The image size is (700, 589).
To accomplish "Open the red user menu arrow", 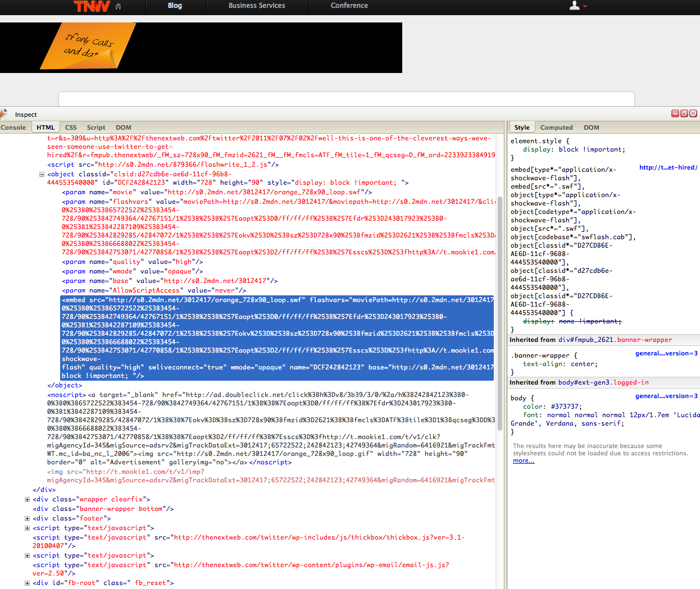I will coord(585,6).
